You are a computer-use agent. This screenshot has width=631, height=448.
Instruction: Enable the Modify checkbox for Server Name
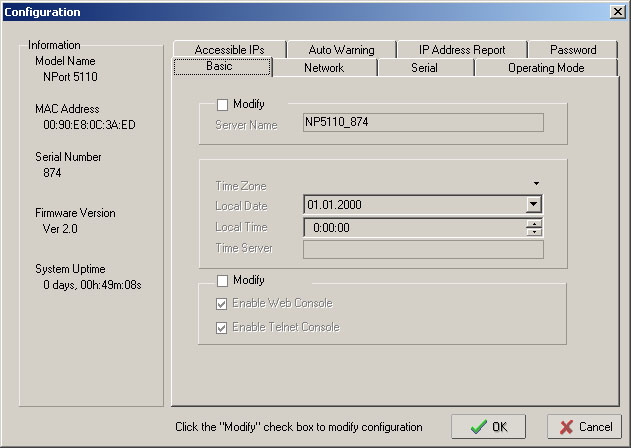point(222,104)
